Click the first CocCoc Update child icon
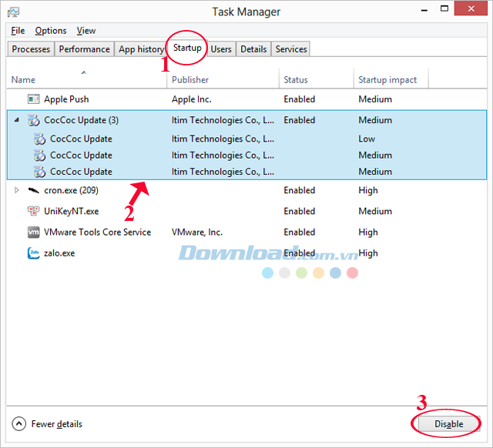493x448 pixels. point(40,139)
